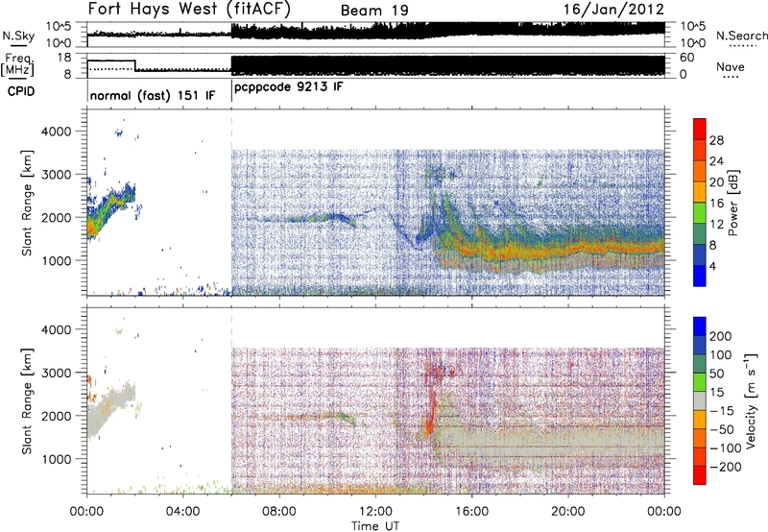Click the red velocity streak near 14:00
The height and width of the screenshot is (532, 768).
pyautogui.click(x=431, y=412)
